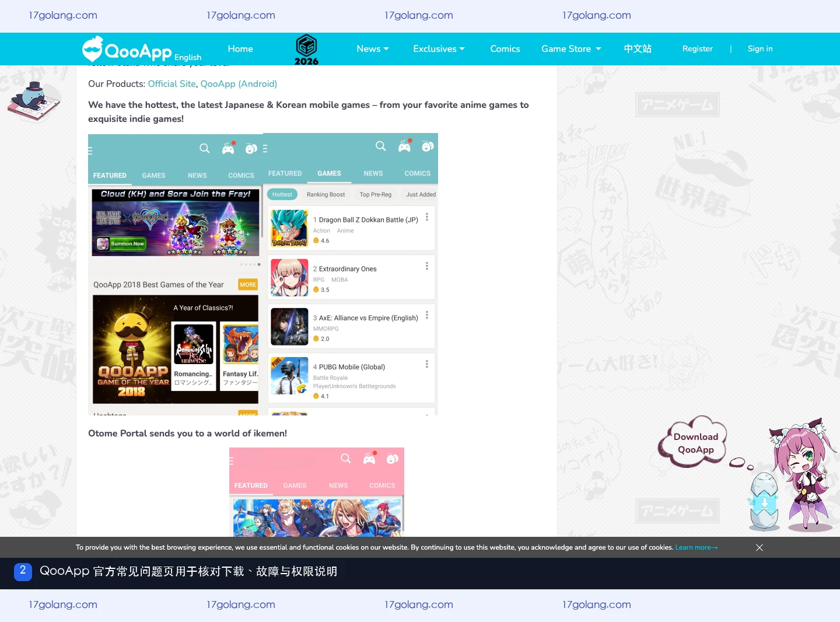840x622 pixels.
Task: Click GAMES tab in left app screenshot
Action: pyautogui.click(x=153, y=176)
